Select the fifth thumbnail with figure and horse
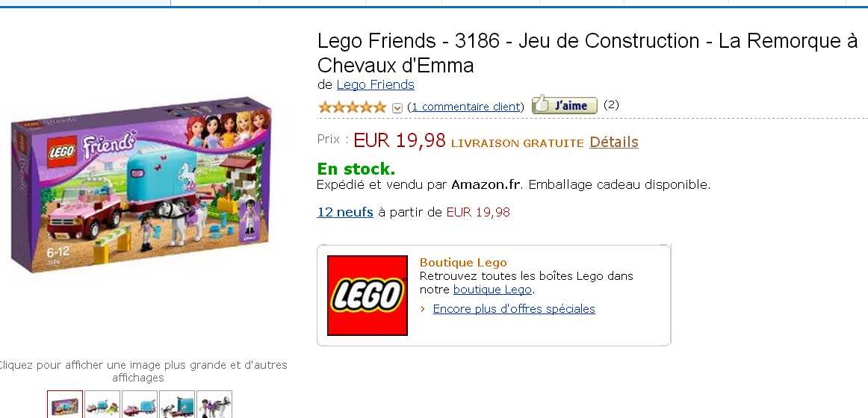Screen dimensions: 868x418 click(214, 404)
